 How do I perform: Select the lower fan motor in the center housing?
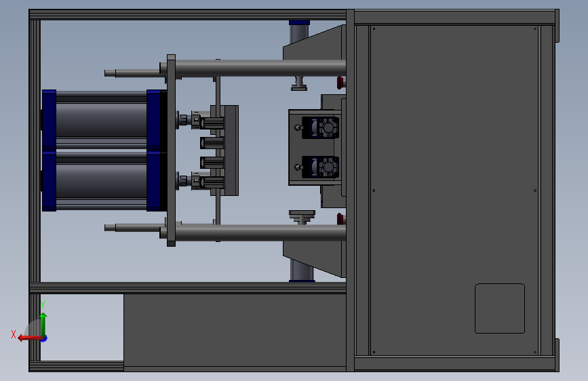point(321,167)
